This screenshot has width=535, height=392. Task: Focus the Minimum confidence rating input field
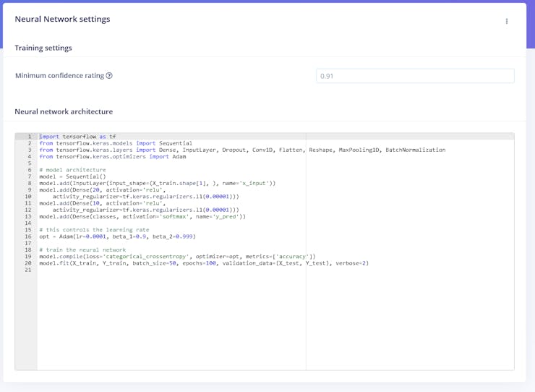[x=414, y=76]
